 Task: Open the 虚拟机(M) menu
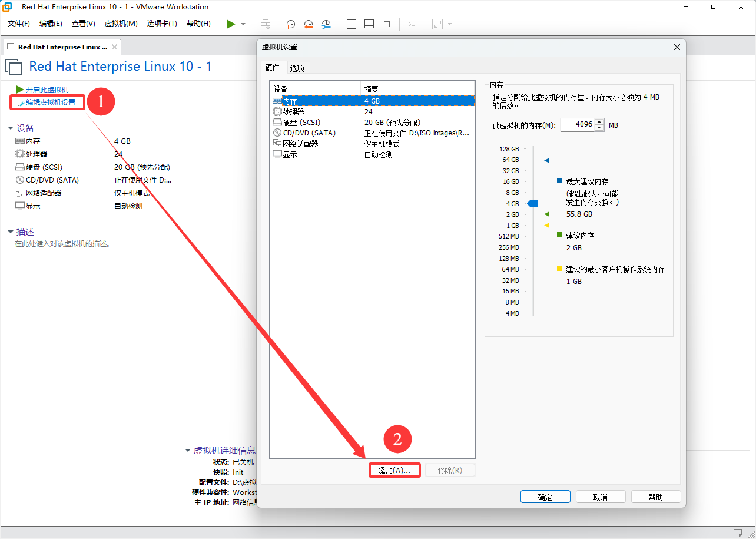(121, 24)
